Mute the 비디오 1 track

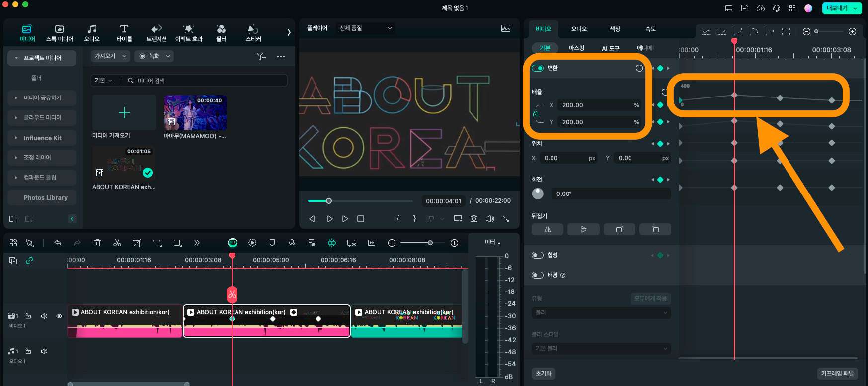44,316
